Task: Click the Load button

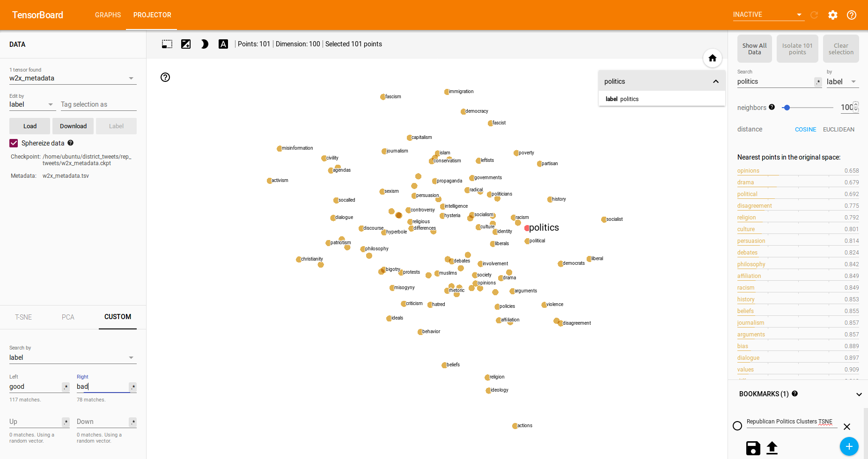Action: [x=30, y=126]
